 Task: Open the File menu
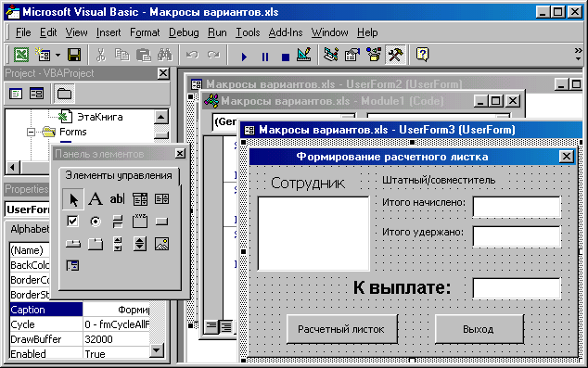tap(23, 32)
